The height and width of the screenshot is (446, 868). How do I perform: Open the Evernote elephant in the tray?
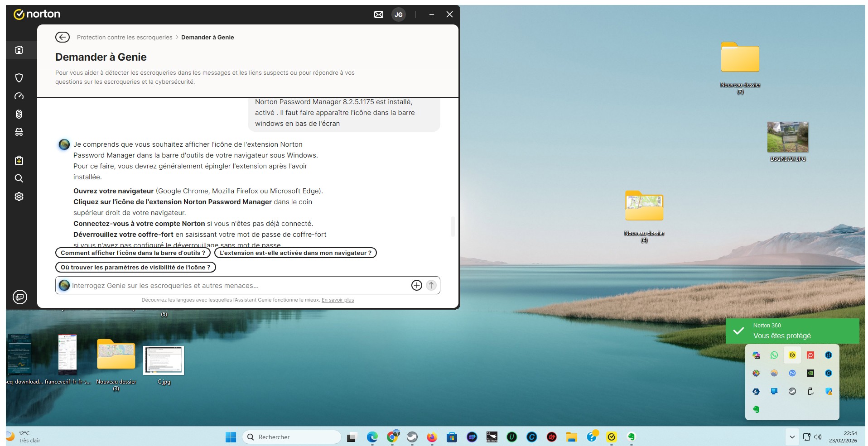756,409
